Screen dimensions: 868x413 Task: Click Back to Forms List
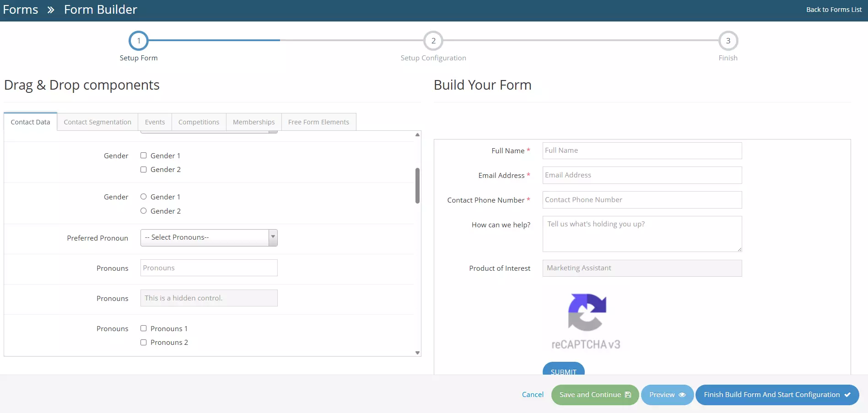tap(834, 9)
